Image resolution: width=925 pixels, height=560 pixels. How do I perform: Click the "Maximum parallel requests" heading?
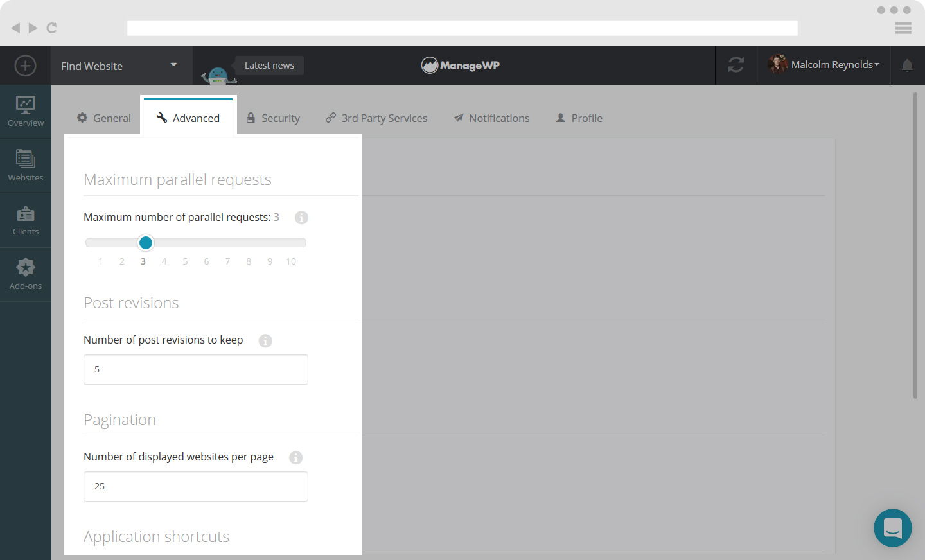177,180
